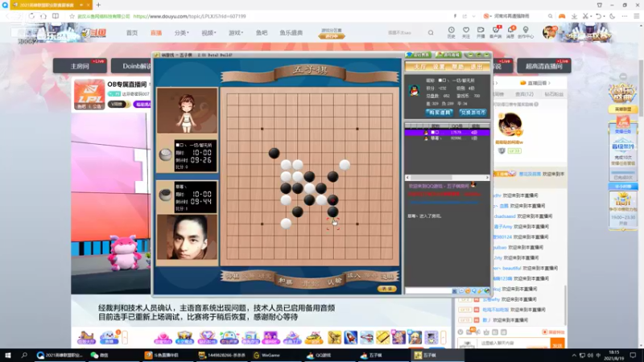This screenshot has height=362, width=644.
Task: Open 帮助 help menu in Gomoku window
Action: click(x=457, y=67)
